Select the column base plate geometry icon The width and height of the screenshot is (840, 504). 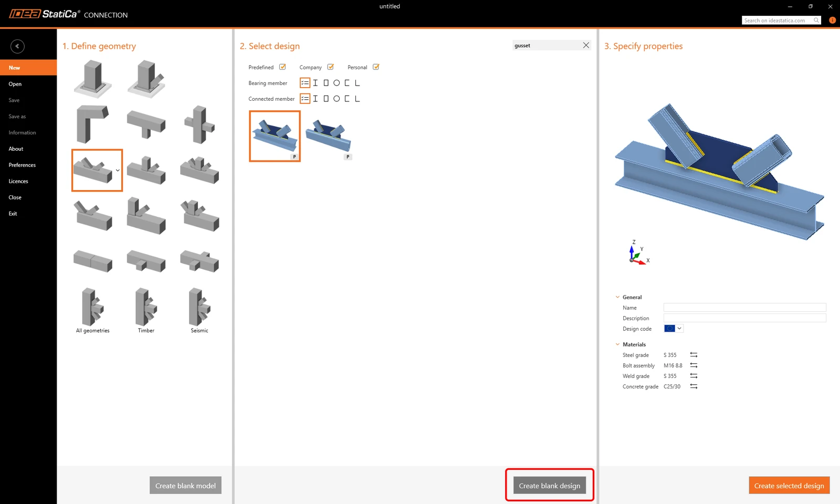[x=92, y=79]
